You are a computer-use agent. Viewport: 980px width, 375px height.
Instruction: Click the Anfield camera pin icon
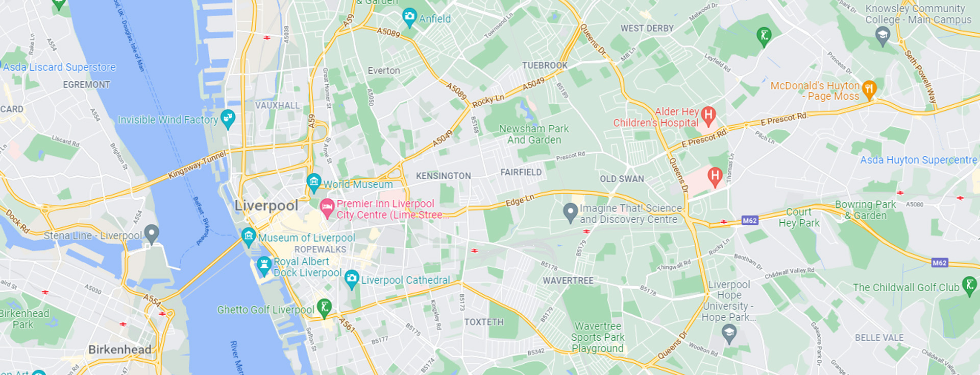409,17
